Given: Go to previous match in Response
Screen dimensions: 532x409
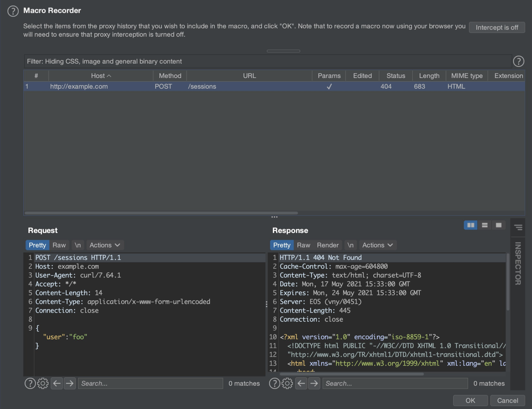Looking at the screenshot, I should tap(301, 383).
